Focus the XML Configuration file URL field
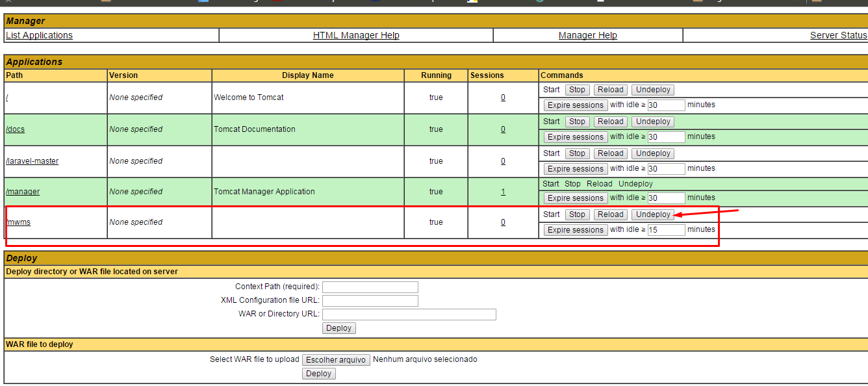 click(x=370, y=301)
